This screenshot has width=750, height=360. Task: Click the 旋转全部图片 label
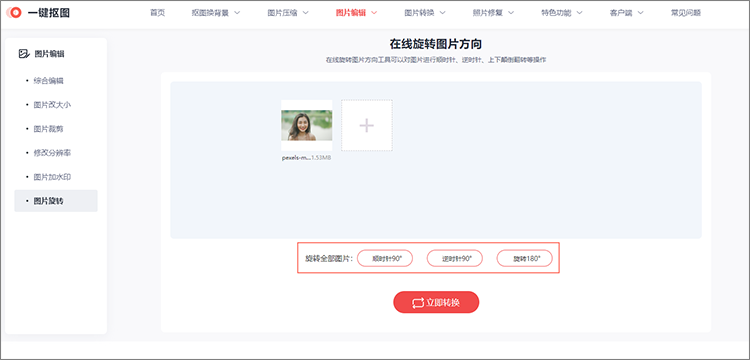point(329,259)
